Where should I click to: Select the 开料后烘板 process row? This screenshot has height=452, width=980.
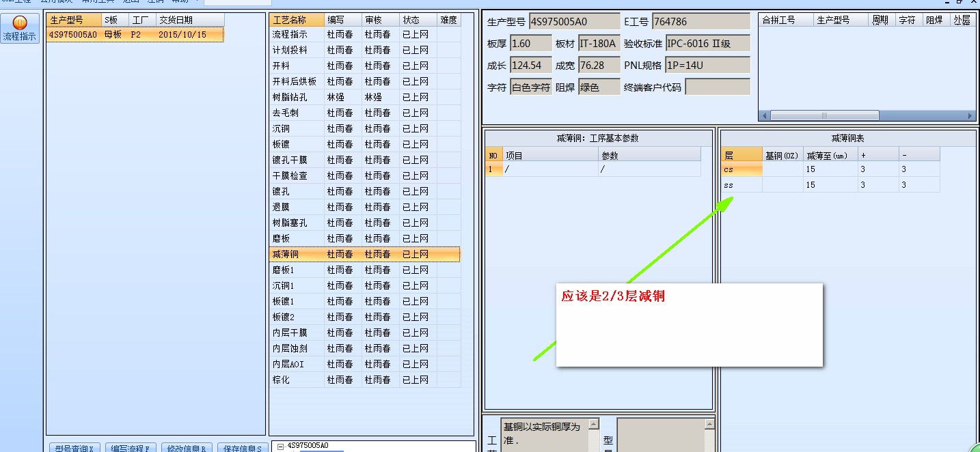coord(365,81)
